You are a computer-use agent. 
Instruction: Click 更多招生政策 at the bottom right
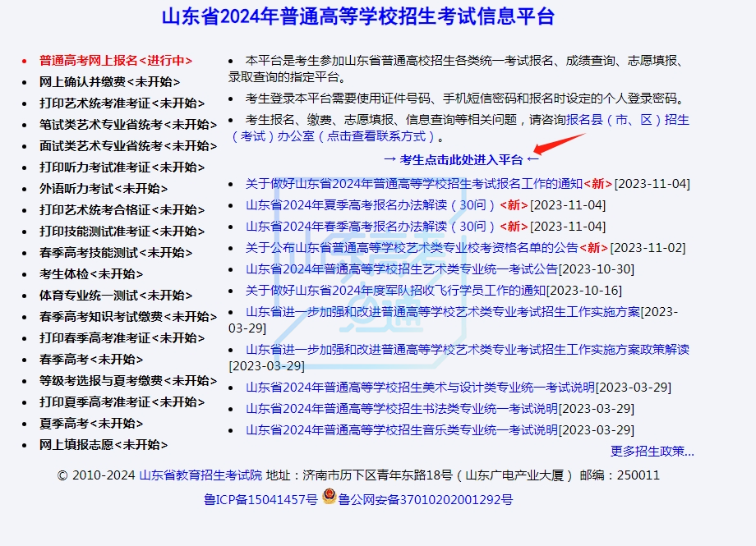[650, 451]
